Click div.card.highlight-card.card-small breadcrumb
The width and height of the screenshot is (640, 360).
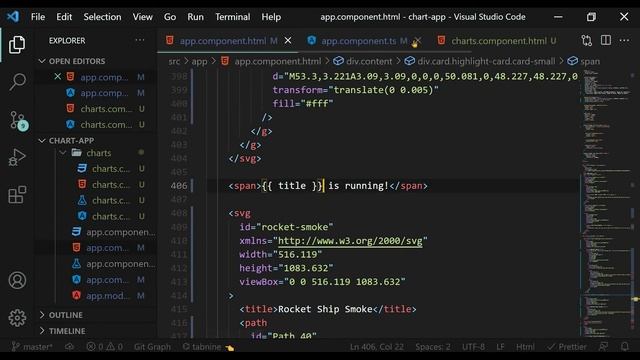tap(480, 61)
